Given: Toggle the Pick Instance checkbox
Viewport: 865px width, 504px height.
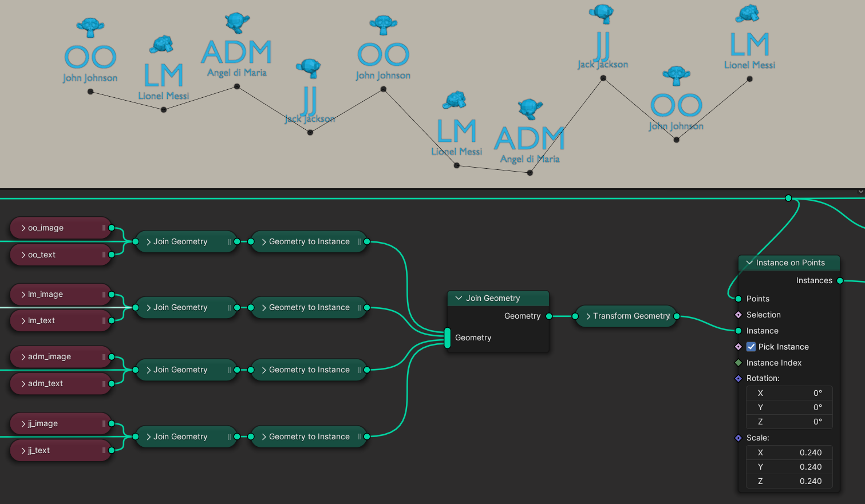Looking at the screenshot, I should coord(751,347).
